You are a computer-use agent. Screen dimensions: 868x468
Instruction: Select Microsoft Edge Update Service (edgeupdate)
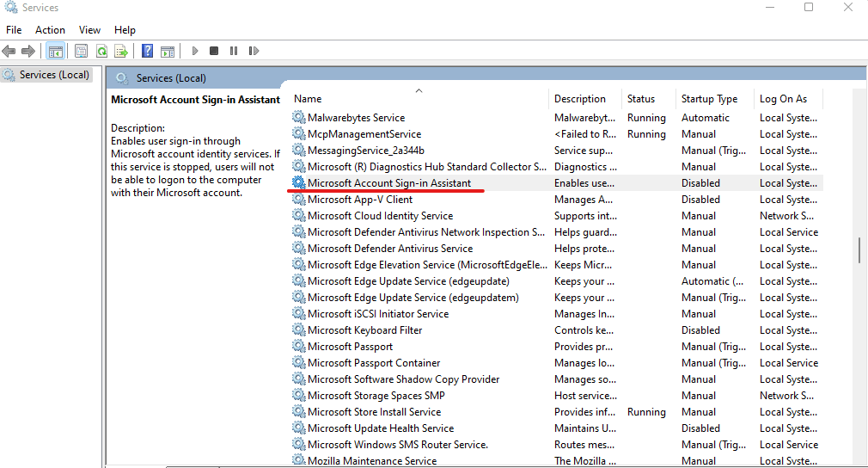pos(408,280)
